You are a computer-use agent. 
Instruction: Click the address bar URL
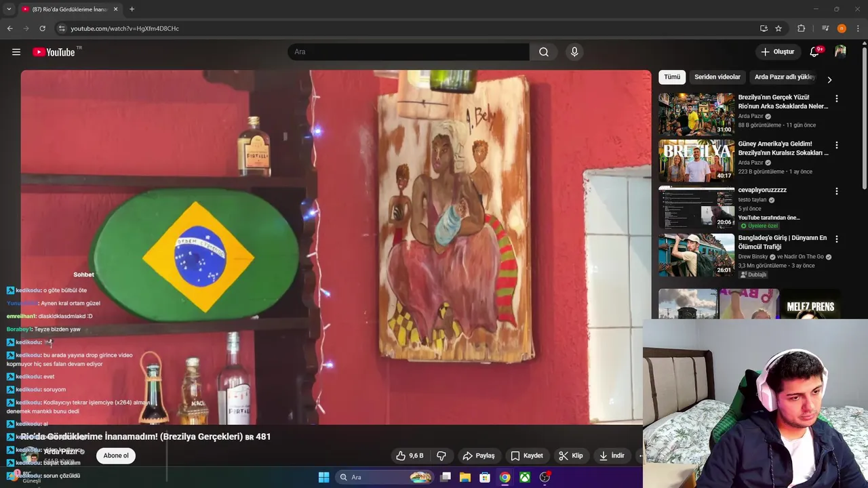click(125, 28)
